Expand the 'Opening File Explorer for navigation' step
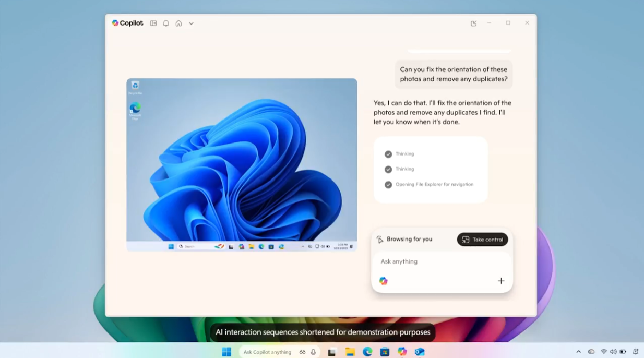The height and width of the screenshot is (358, 644). (434, 184)
